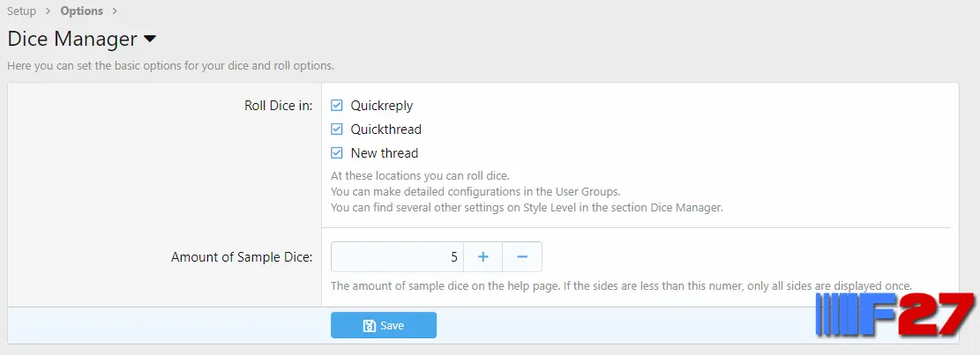Image resolution: width=980 pixels, height=355 pixels.
Task: Click the Amount of Sample Dice label
Action: [x=242, y=257]
